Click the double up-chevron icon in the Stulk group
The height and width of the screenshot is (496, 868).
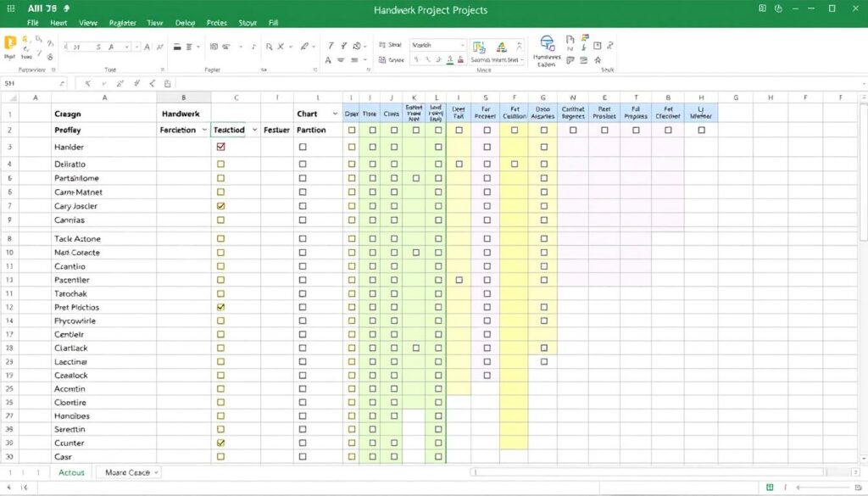(x=598, y=60)
